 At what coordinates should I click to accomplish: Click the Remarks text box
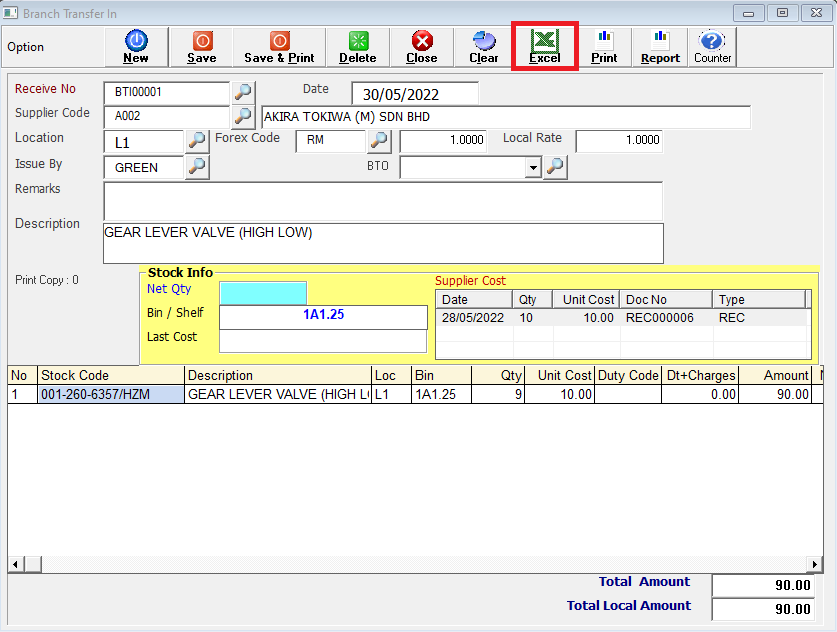[383, 201]
